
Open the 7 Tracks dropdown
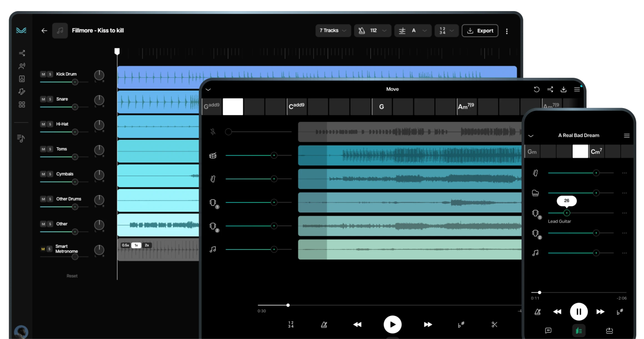pos(333,31)
